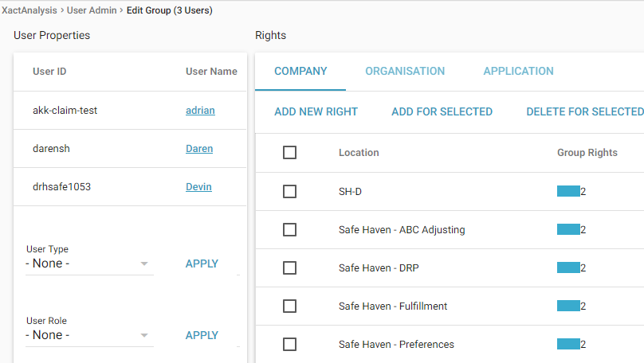Check the Safe Haven - DRP row
The image size is (644, 363).
pos(289,268)
